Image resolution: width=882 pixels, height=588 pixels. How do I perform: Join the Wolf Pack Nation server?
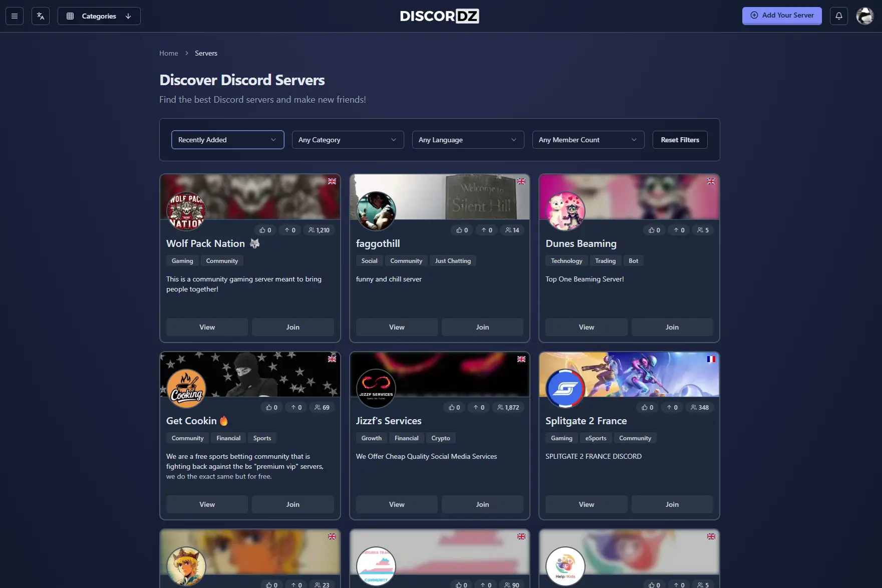click(293, 327)
